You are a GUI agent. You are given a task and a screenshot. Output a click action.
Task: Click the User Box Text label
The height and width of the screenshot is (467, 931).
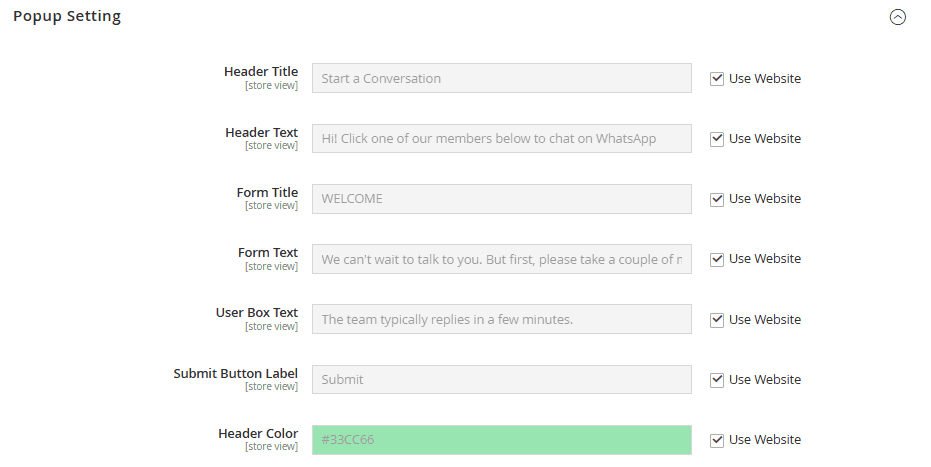(x=257, y=313)
